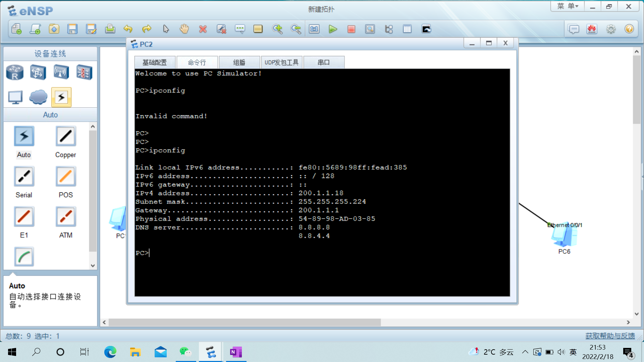Click the 获取帮助与反馈 link
This screenshot has width=644, height=362.
pos(610,336)
